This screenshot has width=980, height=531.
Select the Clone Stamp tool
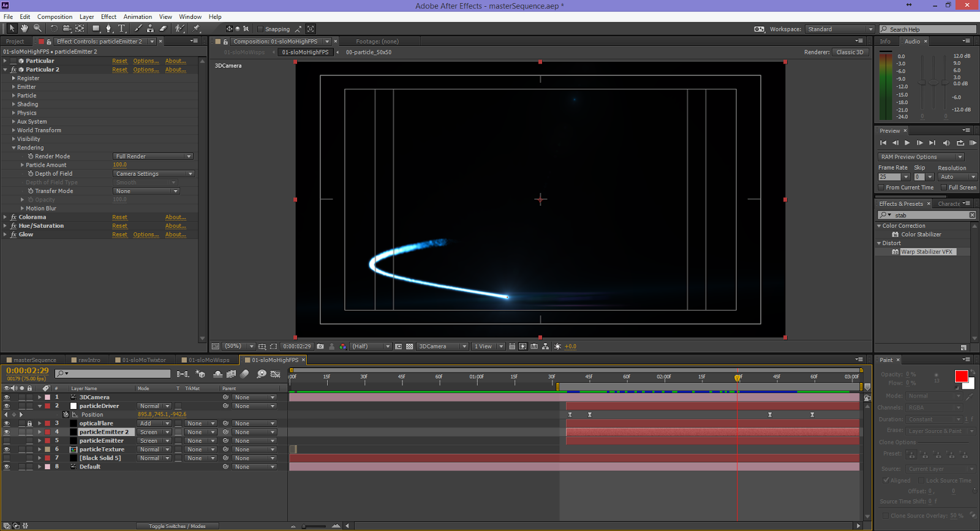tap(150, 28)
